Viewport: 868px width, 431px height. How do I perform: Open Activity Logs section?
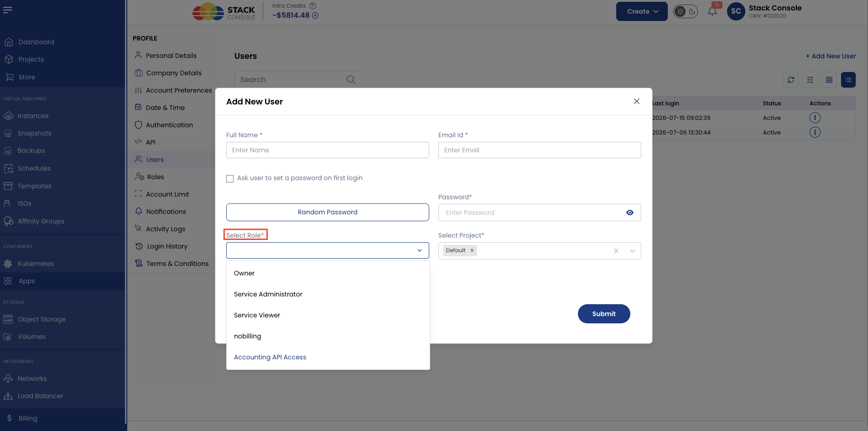[x=165, y=229]
